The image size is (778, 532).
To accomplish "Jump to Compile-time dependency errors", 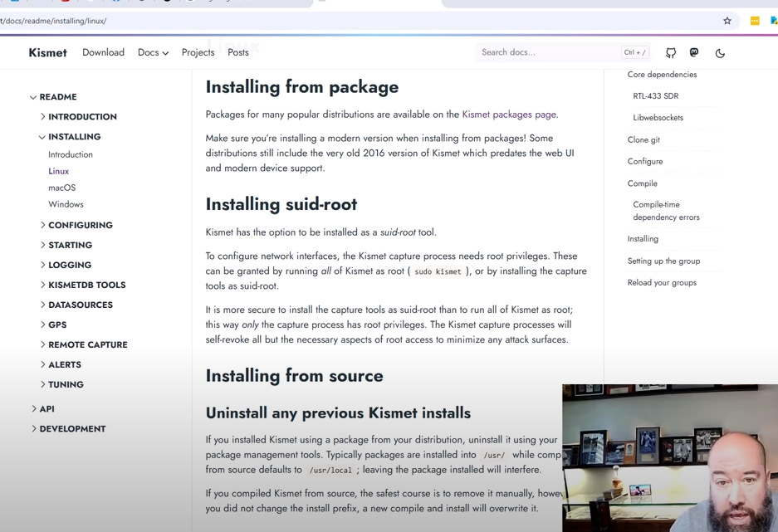I will tap(667, 211).
